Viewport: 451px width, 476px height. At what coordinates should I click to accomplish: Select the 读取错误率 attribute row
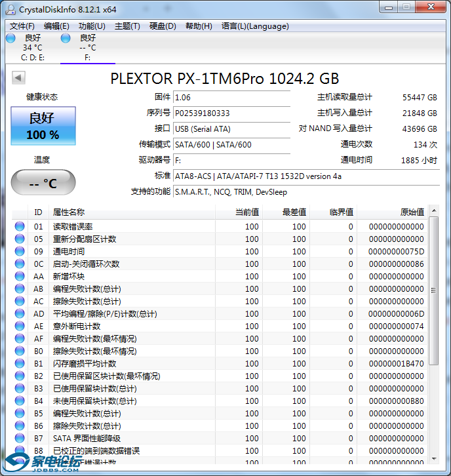[220, 226]
